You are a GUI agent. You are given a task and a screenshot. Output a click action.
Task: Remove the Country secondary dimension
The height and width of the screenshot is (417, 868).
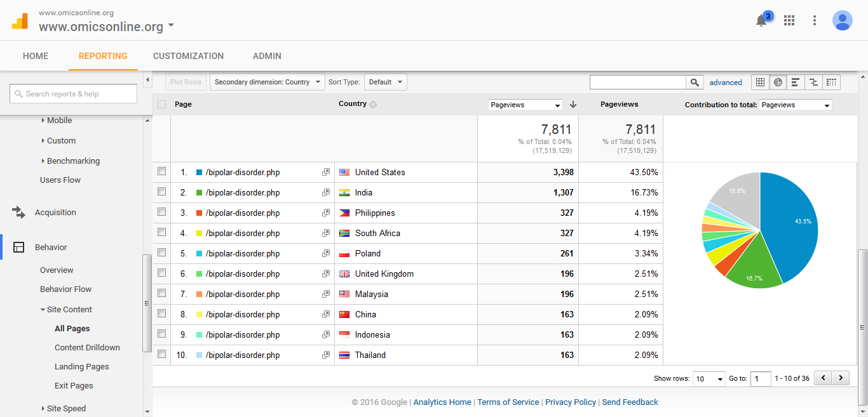pyautogui.click(x=373, y=105)
